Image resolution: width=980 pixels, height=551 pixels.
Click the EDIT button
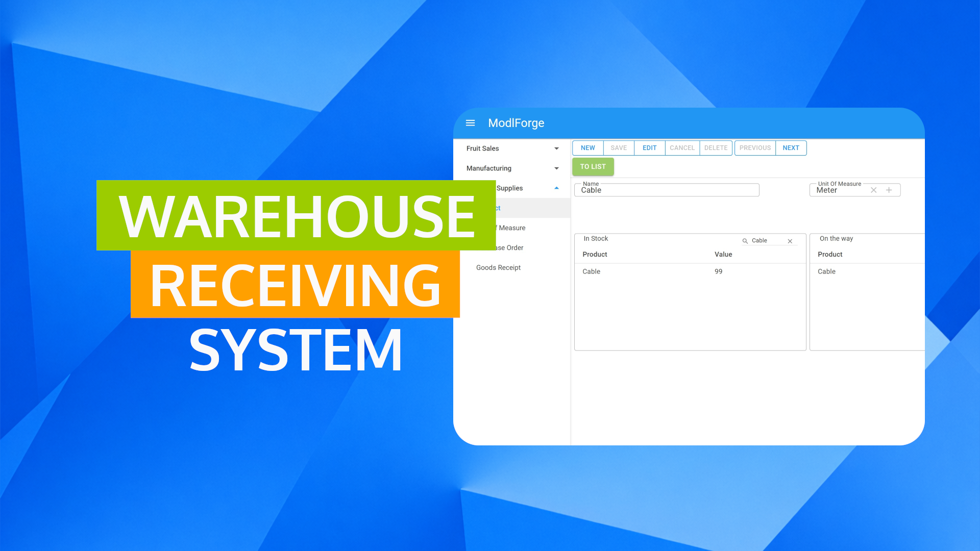649,147
